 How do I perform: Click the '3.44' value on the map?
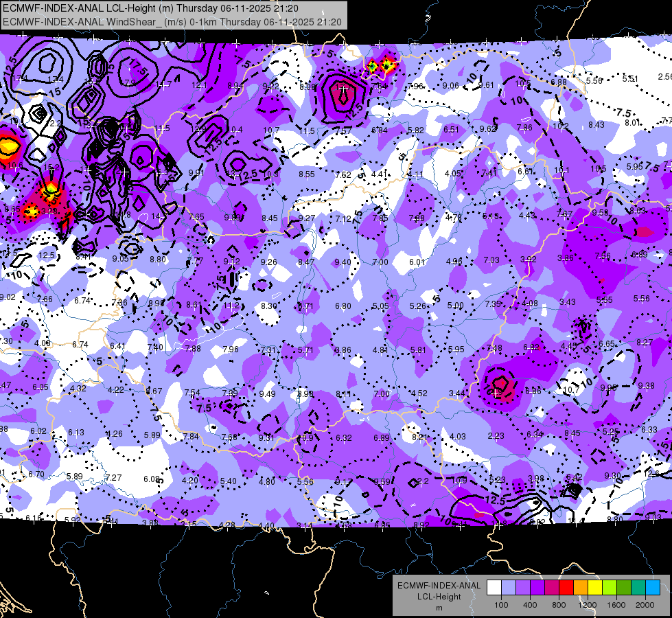[x=457, y=393]
